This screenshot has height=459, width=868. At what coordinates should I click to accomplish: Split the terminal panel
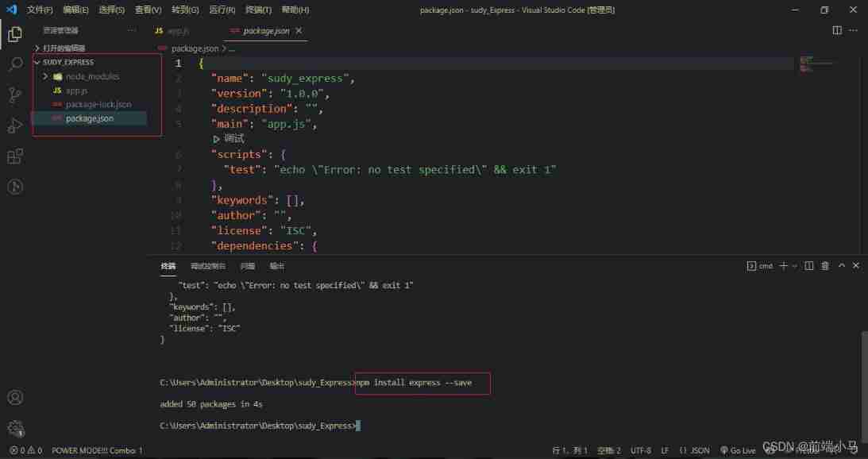pyautogui.click(x=809, y=266)
